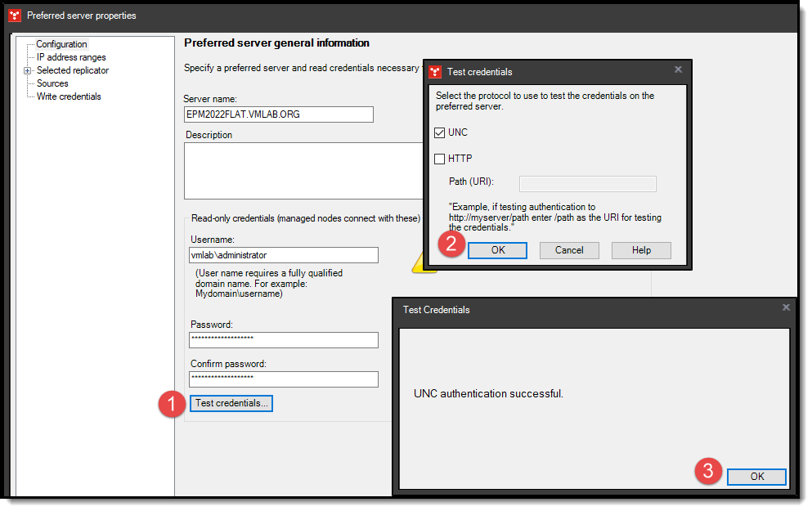The width and height of the screenshot is (812, 511).
Task: Cancel the Test credentials dialog
Action: 569,250
